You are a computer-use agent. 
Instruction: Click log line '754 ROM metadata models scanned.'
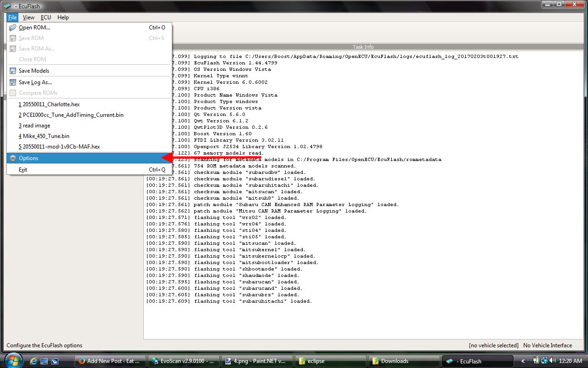click(x=245, y=166)
